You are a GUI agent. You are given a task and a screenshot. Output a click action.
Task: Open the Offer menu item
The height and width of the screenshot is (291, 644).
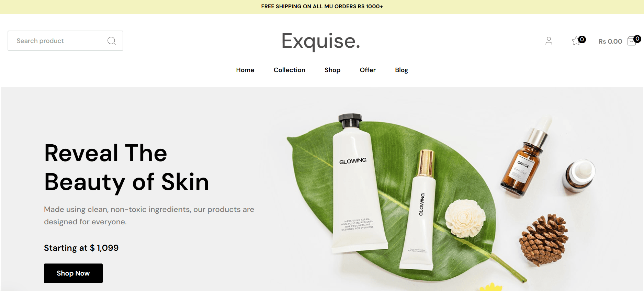coord(368,70)
